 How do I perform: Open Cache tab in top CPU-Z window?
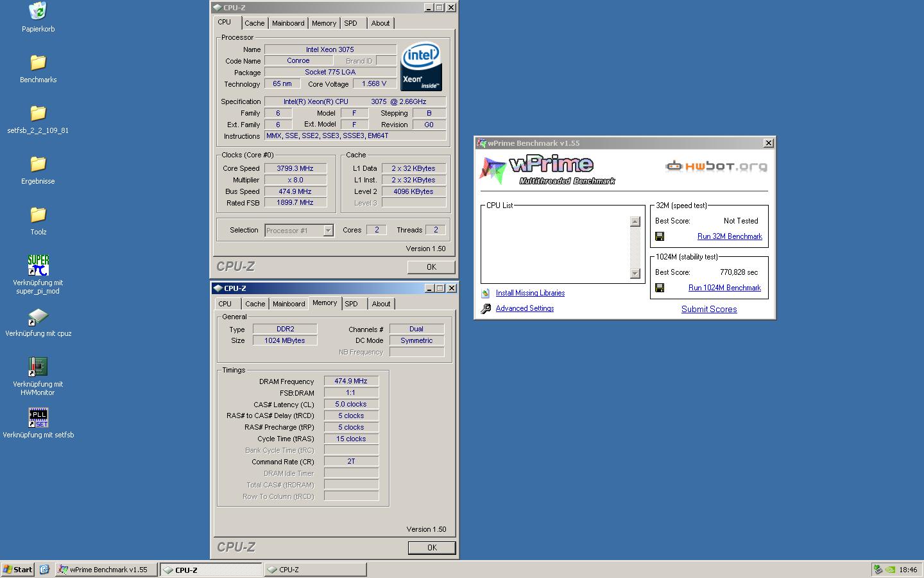point(255,23)
